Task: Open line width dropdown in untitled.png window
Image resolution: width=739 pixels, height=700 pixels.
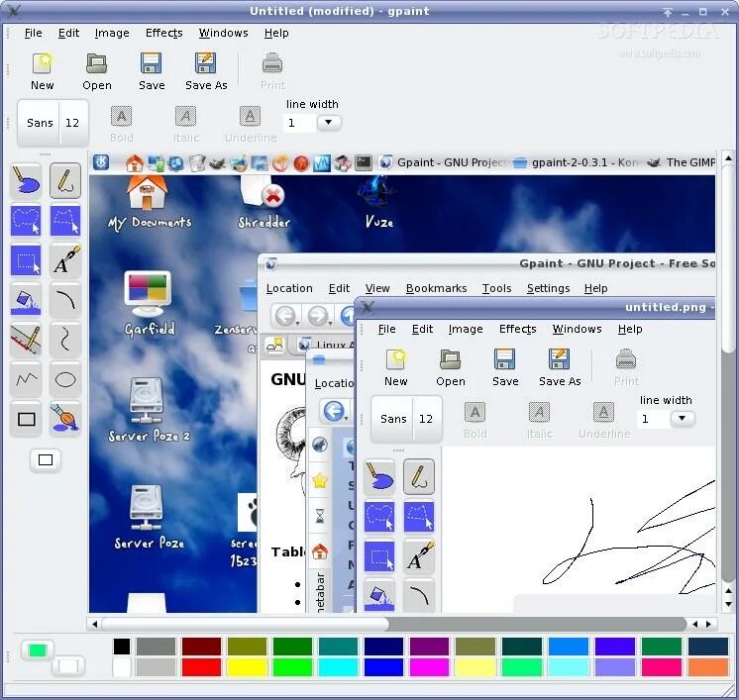Action: pos(682,418)
